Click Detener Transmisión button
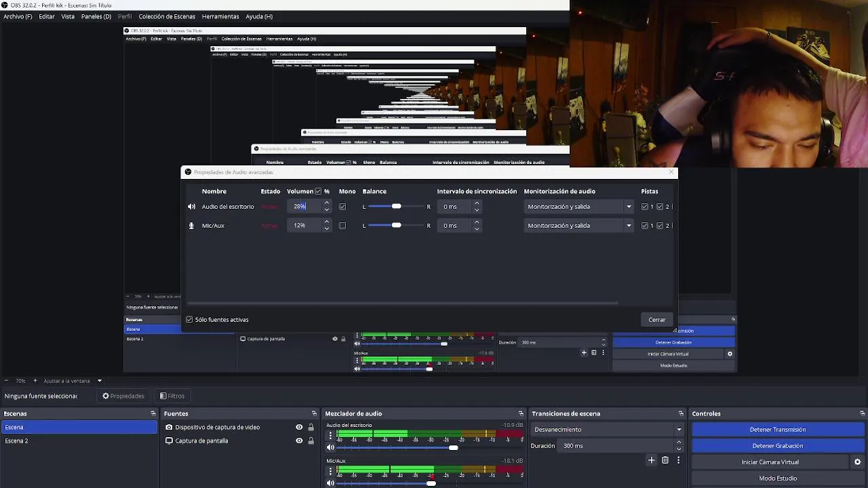This screenshot has height=488, width=868. [778, 429]
